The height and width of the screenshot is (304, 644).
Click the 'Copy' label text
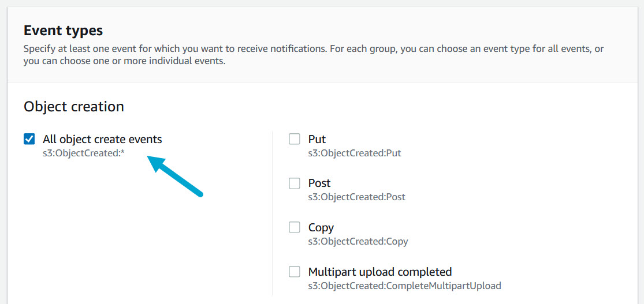click(x=321, y=227)
